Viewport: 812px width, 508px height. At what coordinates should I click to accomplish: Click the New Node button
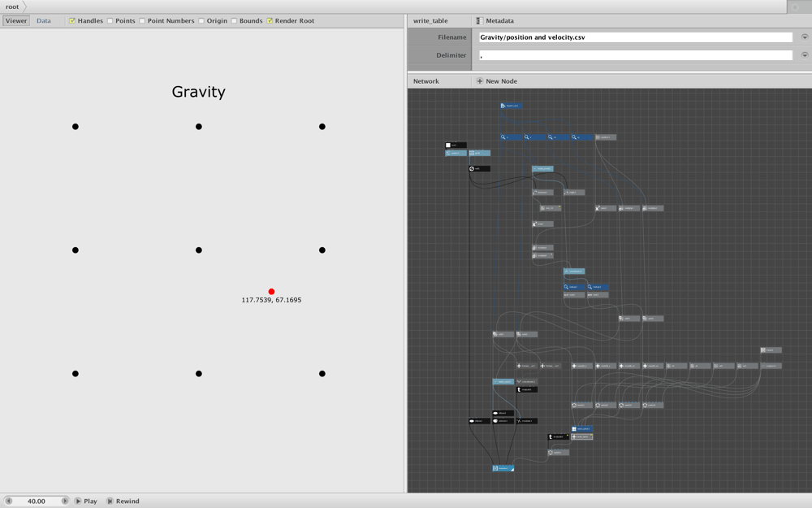click(496, 81)
